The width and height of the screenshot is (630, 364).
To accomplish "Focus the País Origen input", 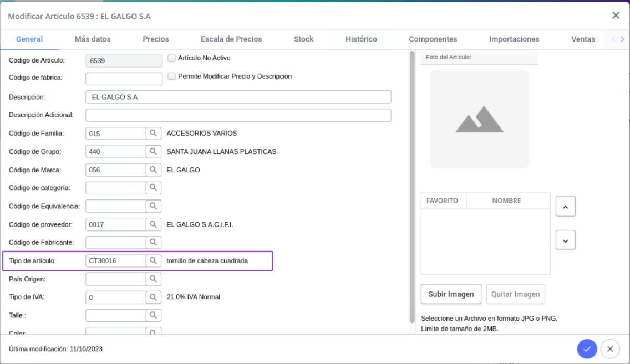I will (x=116, y=279).
